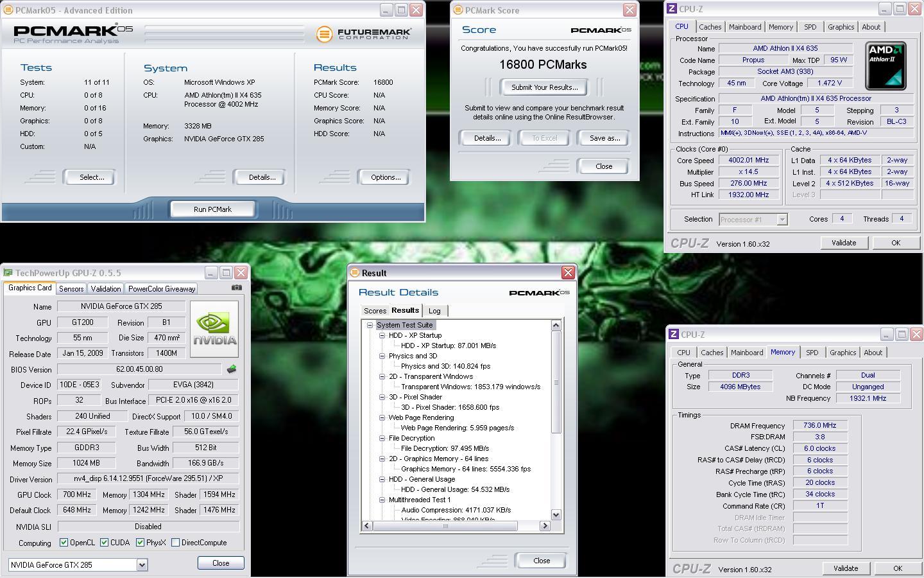Click the AMD Athlon II logo in CPU-Z

pos(886,66)
